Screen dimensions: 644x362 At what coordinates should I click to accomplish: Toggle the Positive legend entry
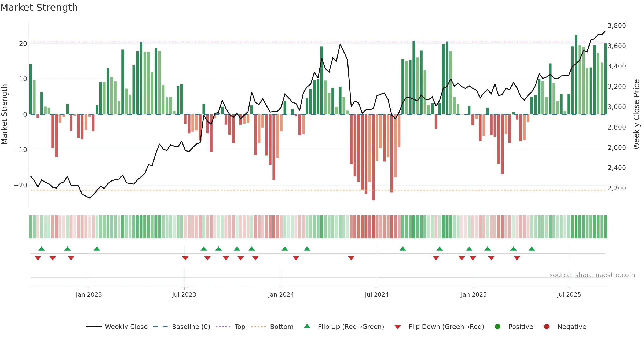pos(514,327)
